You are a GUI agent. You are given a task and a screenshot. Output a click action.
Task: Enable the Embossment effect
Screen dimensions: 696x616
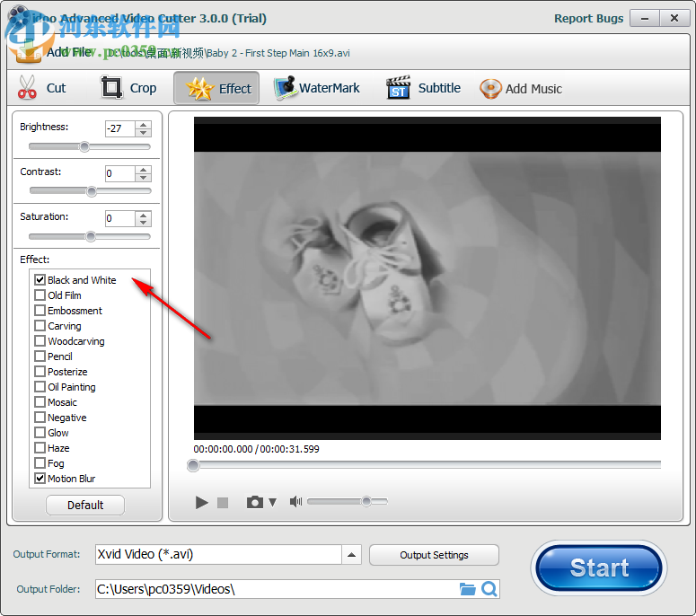[x=40, y=310]
